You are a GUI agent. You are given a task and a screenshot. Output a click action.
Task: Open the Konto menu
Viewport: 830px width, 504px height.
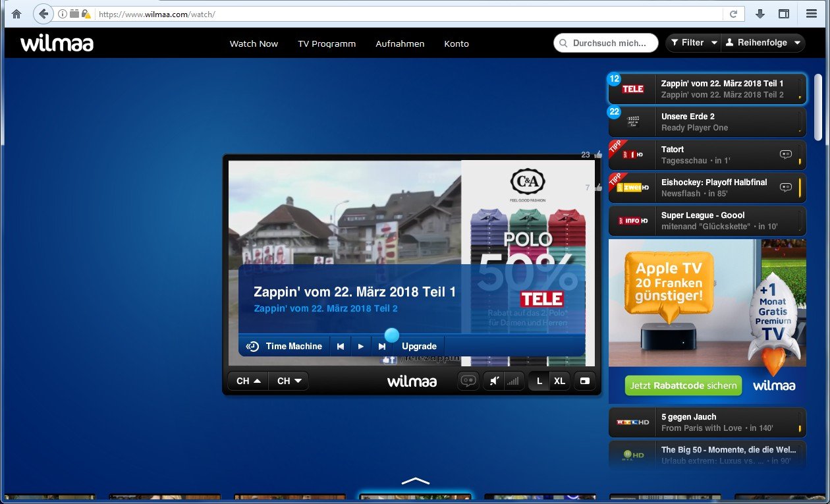coord(456,43)
